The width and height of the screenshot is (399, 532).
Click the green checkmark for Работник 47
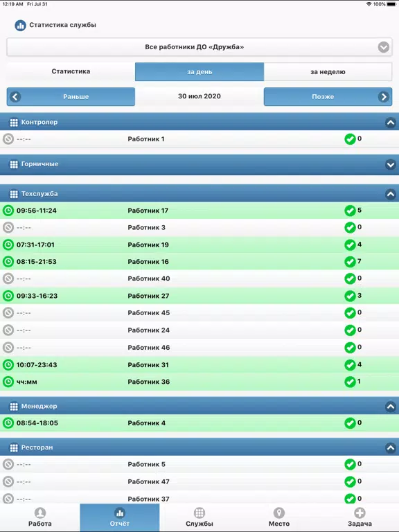(x=350, y=482)
